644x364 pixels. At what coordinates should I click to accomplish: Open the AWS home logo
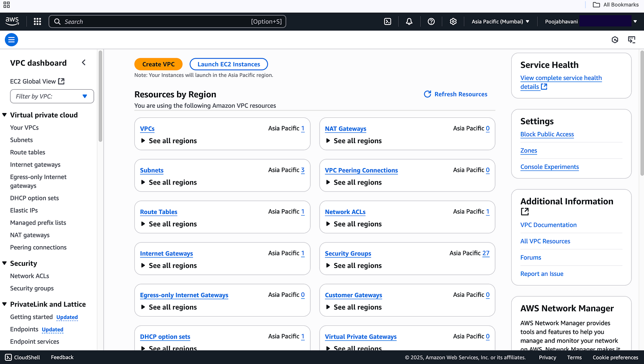pyautogui.click(x=12, y=21)
